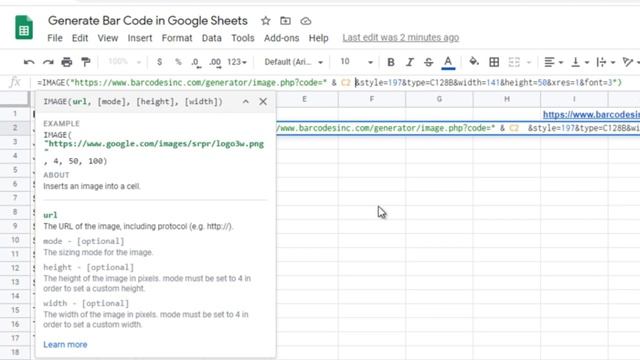Open the Google Sheets home icon
640x360 pixels.
(24, 28)
